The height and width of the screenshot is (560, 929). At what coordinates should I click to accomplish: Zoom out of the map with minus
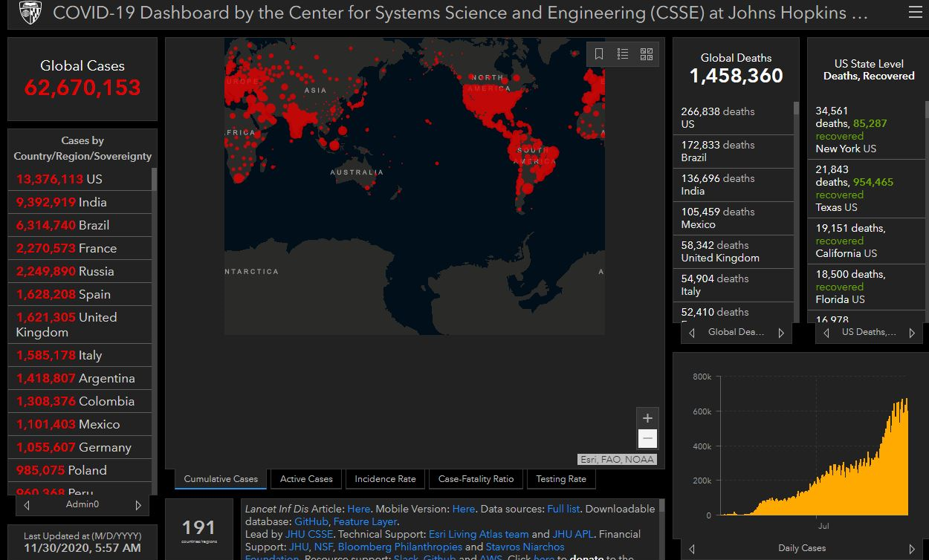click(647, 438)
